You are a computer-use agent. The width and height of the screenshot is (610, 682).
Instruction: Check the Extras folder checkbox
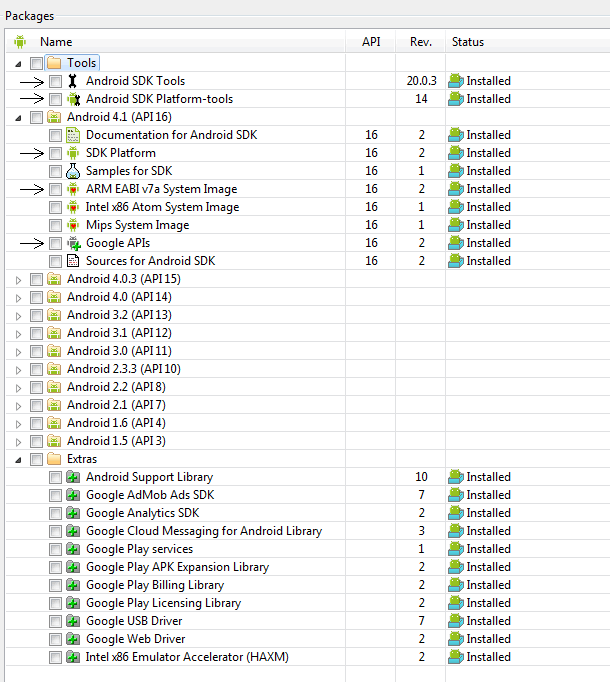36,459
